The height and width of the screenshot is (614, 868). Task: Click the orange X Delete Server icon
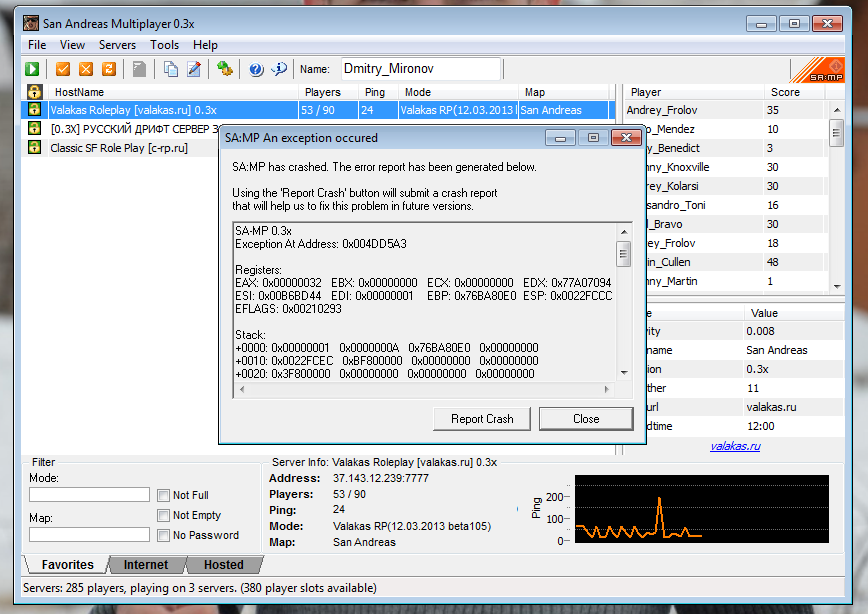(x=86, y=69)
